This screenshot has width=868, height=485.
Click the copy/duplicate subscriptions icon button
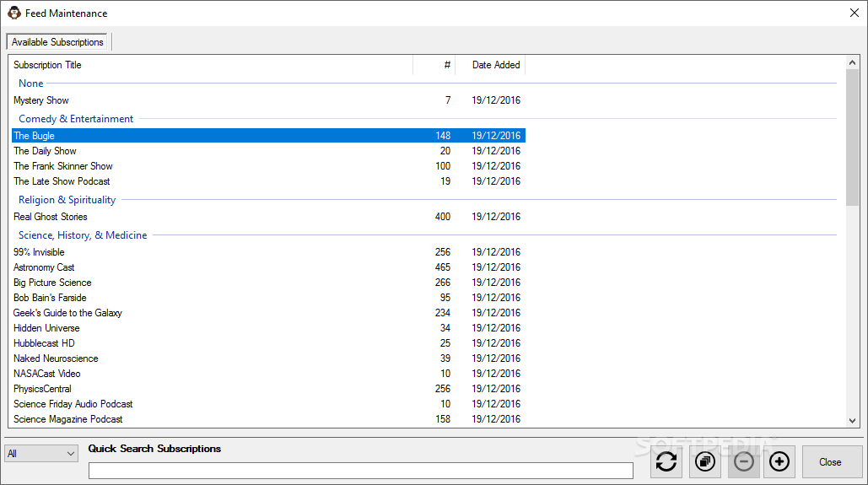pyautogui.click(x=705, y=461)
